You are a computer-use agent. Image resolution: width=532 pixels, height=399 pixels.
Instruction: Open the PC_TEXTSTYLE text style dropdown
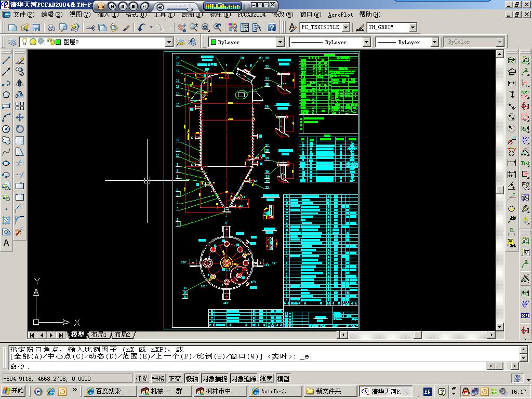[345, 27]
